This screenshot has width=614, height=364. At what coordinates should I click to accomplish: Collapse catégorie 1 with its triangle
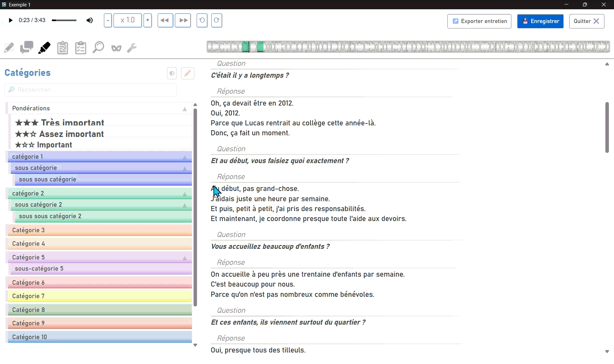(185, 157)
